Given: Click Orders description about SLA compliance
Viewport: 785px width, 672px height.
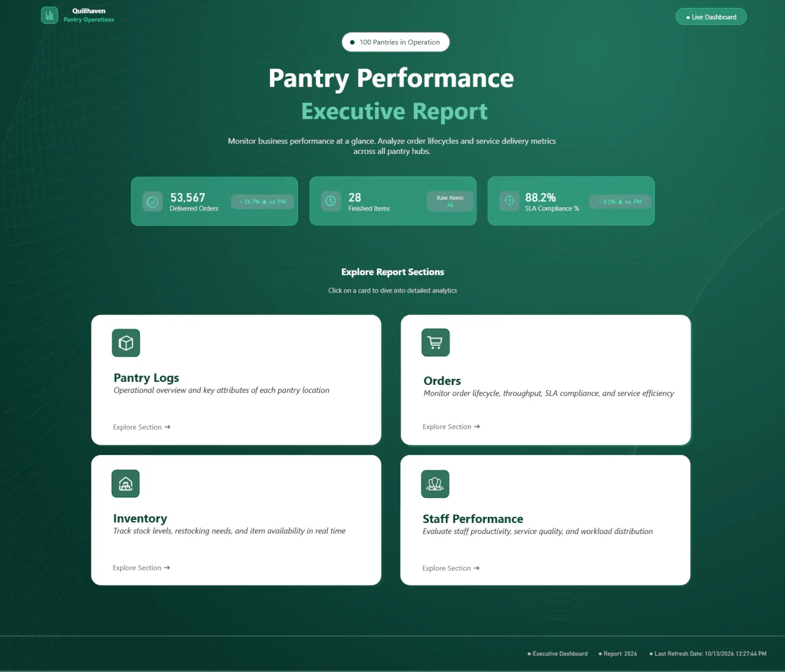Looking at the screenshot, I should [x=549, y=393].
